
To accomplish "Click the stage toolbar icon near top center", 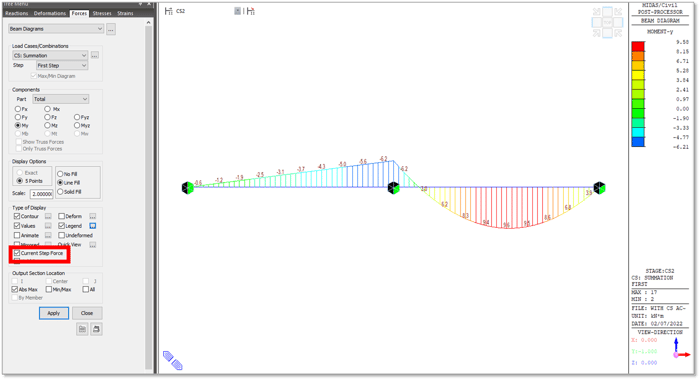I will pos(250,11).
